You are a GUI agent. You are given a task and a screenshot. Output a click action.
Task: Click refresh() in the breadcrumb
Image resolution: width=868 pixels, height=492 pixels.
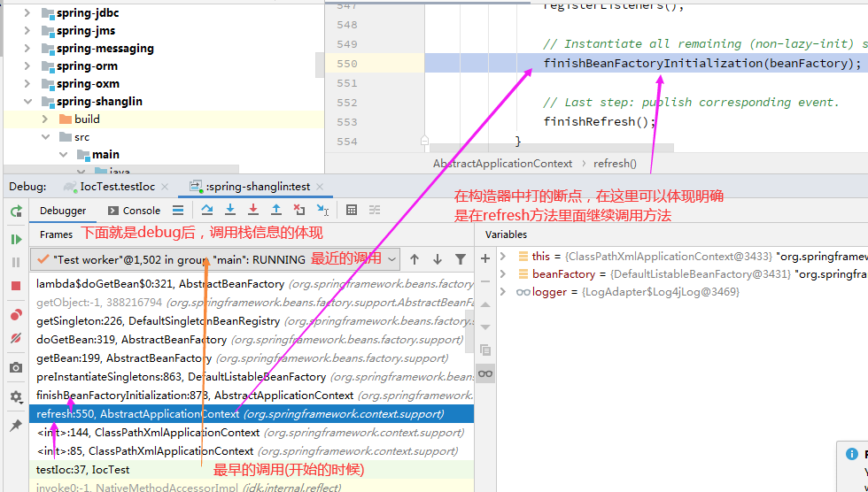pos(615,164)
